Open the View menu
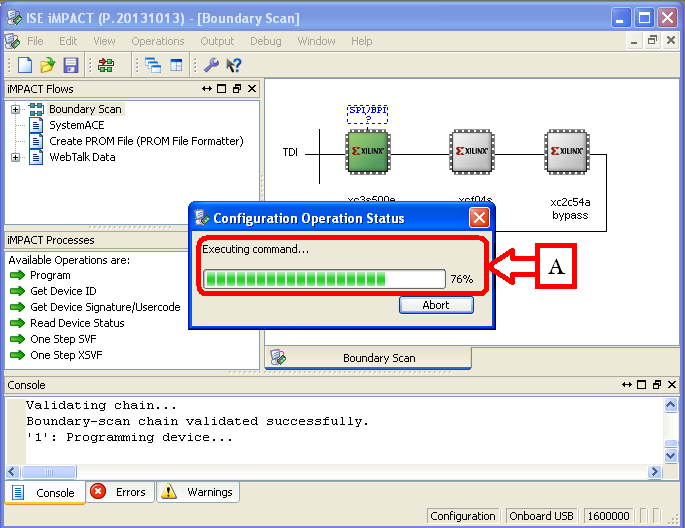Screen dimensions: 685x528 104,41
